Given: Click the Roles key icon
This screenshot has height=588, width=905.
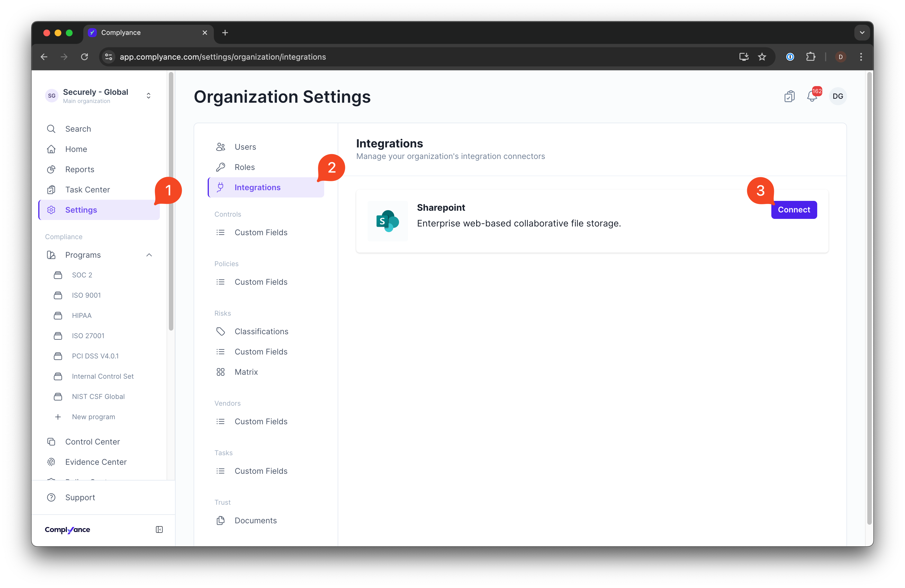Looking at the screenshot, I should pos(221,167).
